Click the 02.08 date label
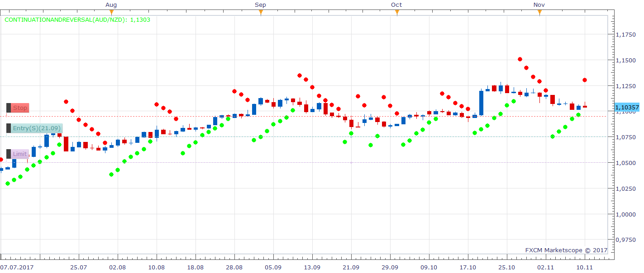The height and width of the screenshot is (273, 644). coord(118,268)
